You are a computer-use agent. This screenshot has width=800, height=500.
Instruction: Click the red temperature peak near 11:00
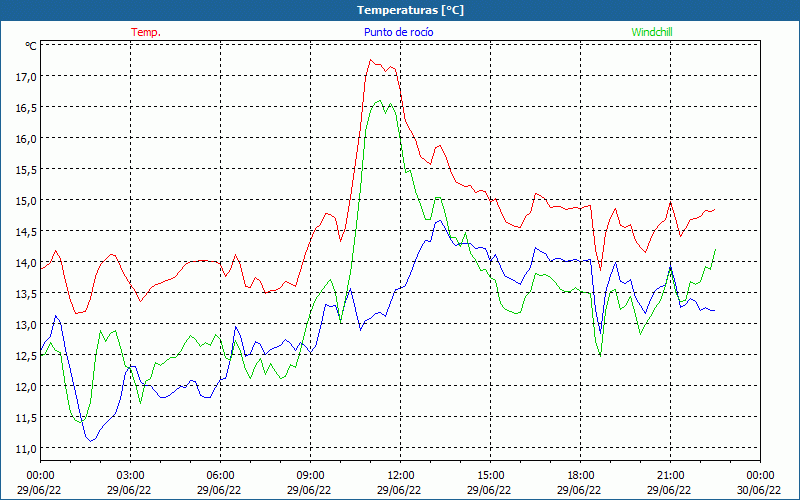click(371, 60)
